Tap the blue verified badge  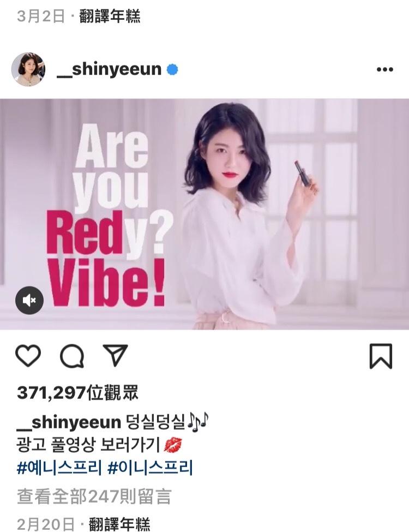(x=172, y=69)
